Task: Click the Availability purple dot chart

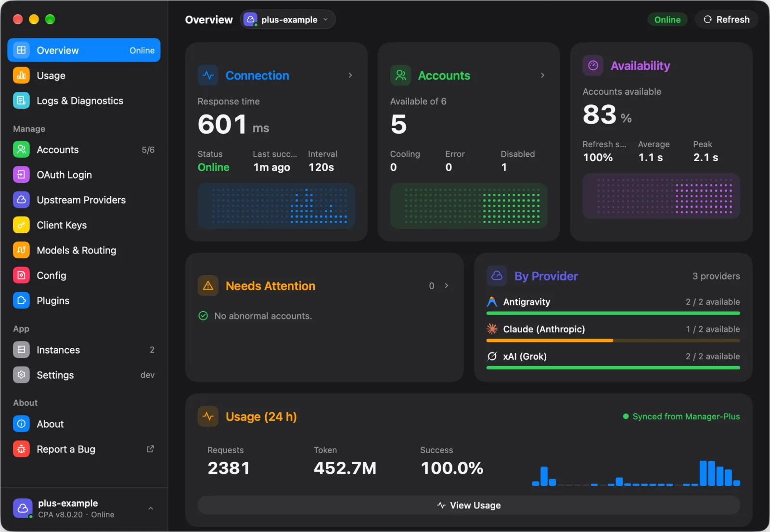Action: [x=661, y=196]
